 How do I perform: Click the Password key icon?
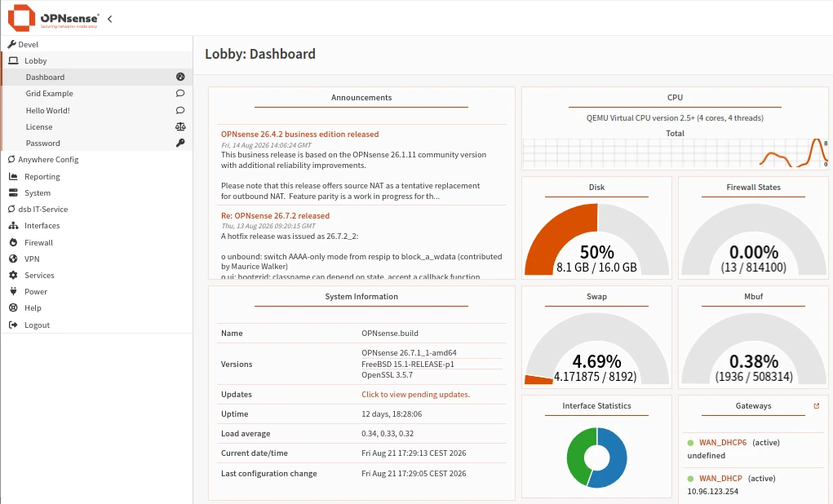pos(180,143)
